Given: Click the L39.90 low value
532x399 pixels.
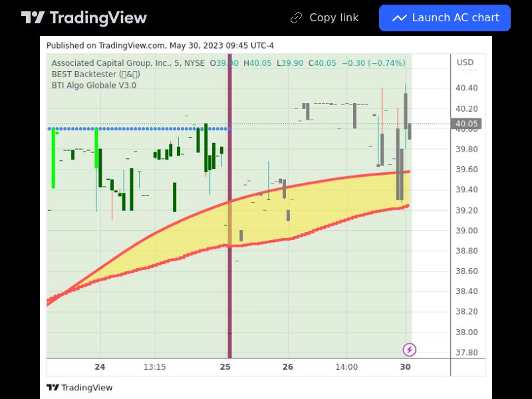Looking at the screenshot, I should coord(290,63).
